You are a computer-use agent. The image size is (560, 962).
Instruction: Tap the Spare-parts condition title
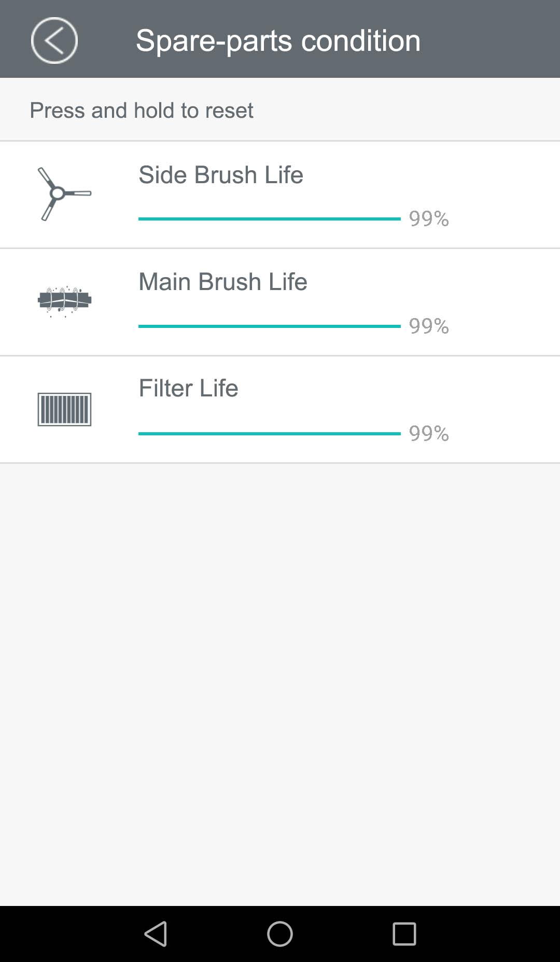point(278,40)
